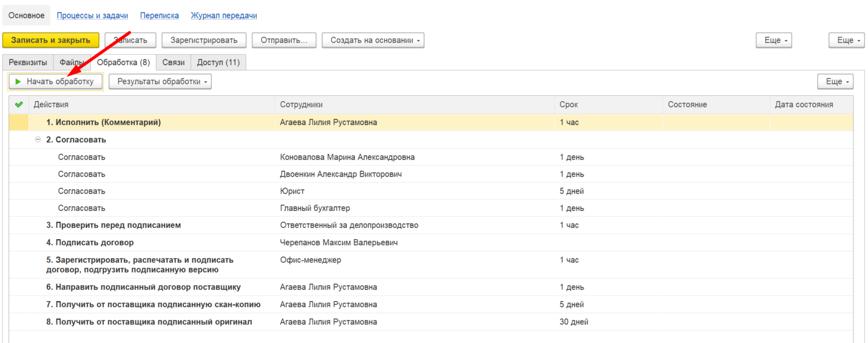Screen dimensions: 868x343
Task: Click '5 дней' deadline in row 7
Action: 609,304
